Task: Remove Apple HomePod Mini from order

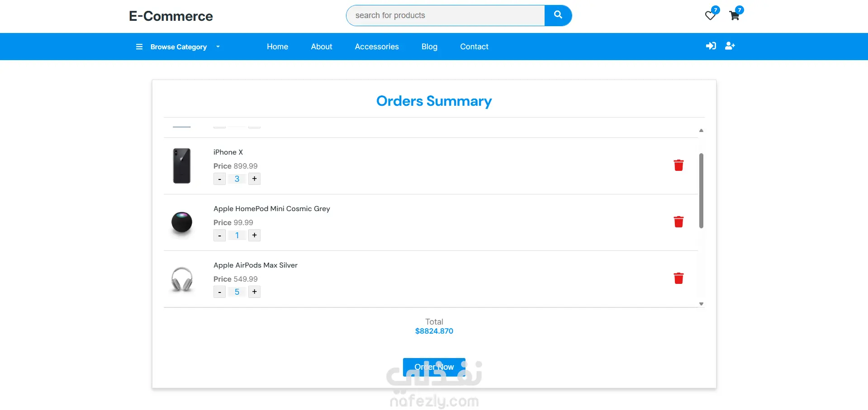Action: [x=678, y=222]
